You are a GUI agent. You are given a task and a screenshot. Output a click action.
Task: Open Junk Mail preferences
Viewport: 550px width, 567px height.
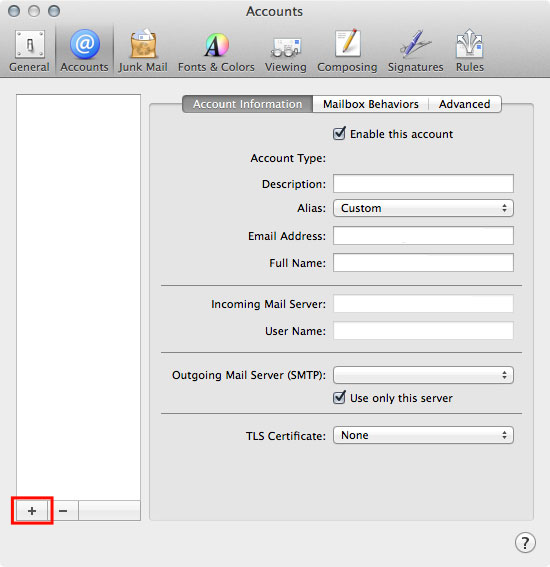pyautogui.click(x=143, y=51)
